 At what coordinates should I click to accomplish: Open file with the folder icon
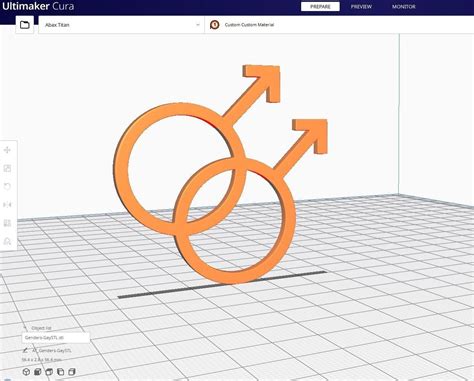click(x=25, y=25)
